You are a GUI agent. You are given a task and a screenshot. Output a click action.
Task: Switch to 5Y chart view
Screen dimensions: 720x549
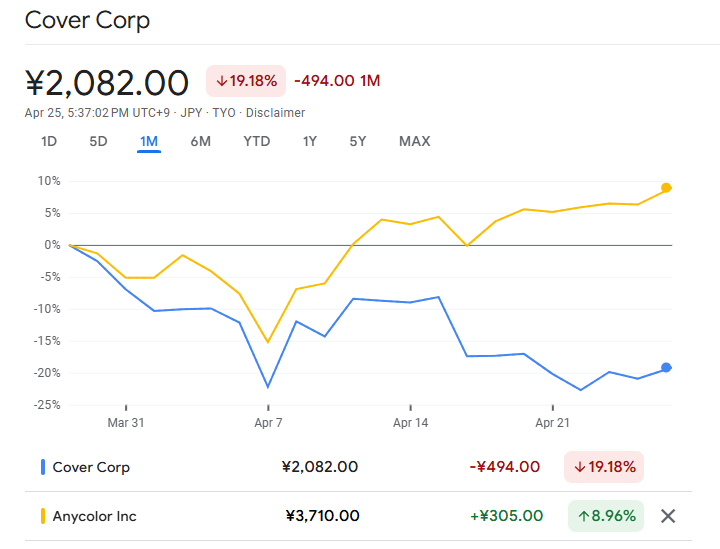click(x=358, y=141)
